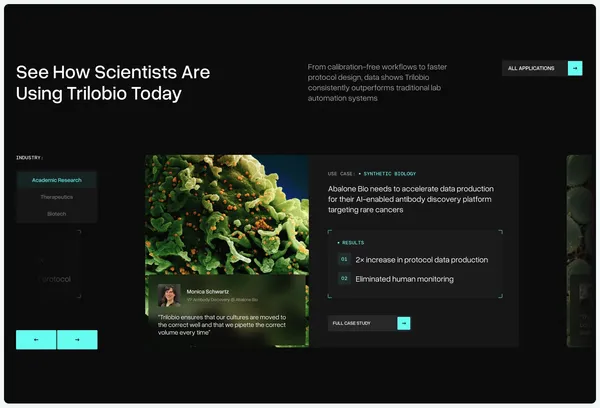Click the Monica Schwartz name text
Viewport: 600px width, 408px height.
click(208, 292)
